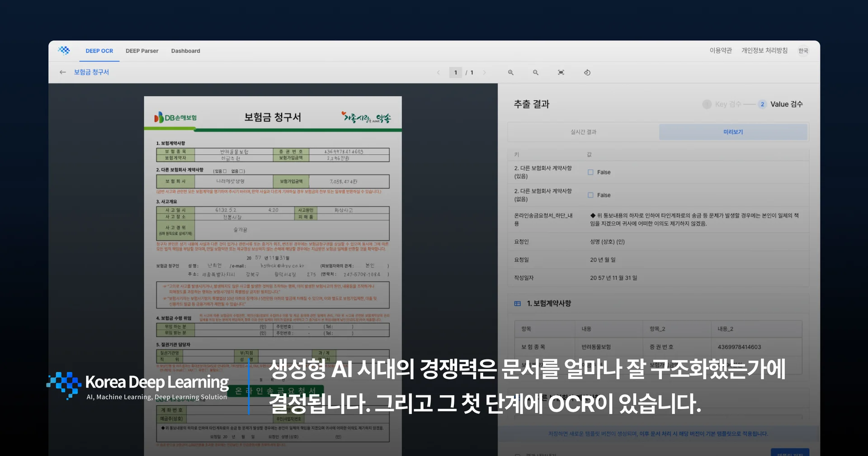Check the 다른 보험회사 계약사항 (없음) checkbox

[590, 195]
